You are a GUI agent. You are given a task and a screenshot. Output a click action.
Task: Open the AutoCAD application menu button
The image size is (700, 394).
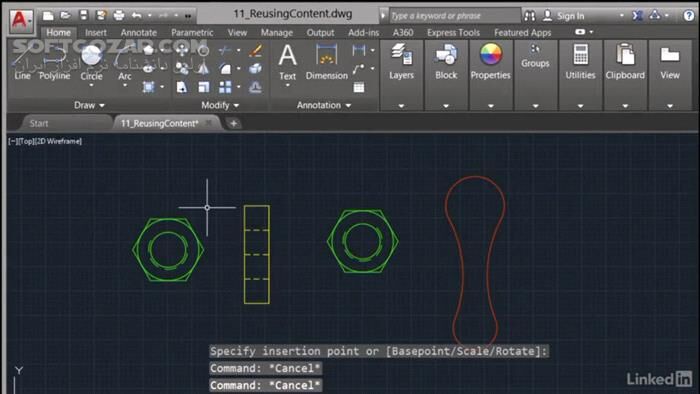pos(21,21)
